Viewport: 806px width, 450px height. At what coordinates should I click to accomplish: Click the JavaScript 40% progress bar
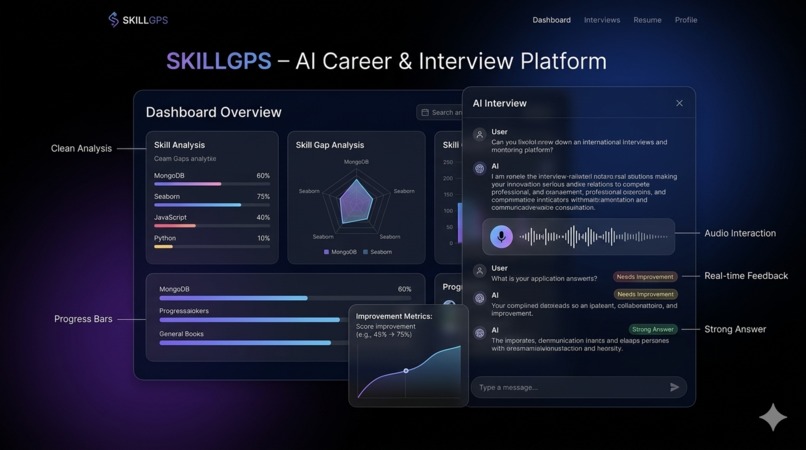(212, 225)
